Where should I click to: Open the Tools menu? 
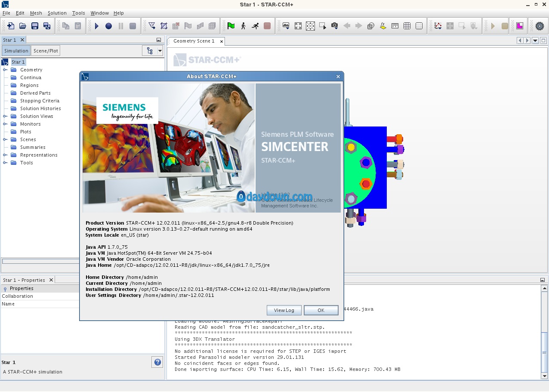[79, 13]
